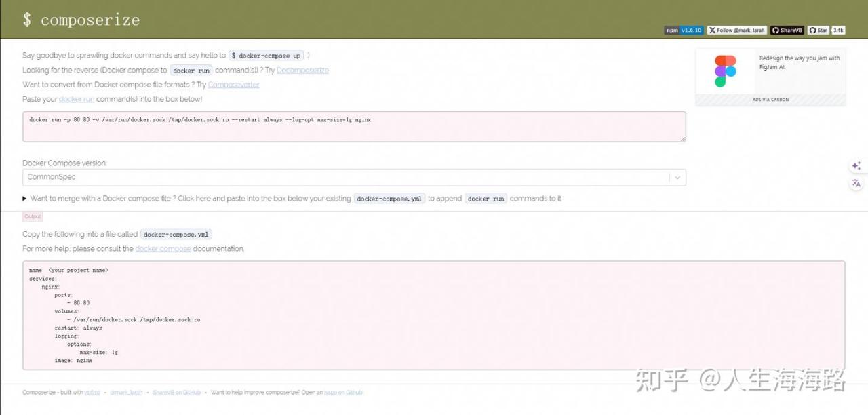Click the issue on Github footer link
This screenshot has width=868, height=415.
[x=343, y=393]
